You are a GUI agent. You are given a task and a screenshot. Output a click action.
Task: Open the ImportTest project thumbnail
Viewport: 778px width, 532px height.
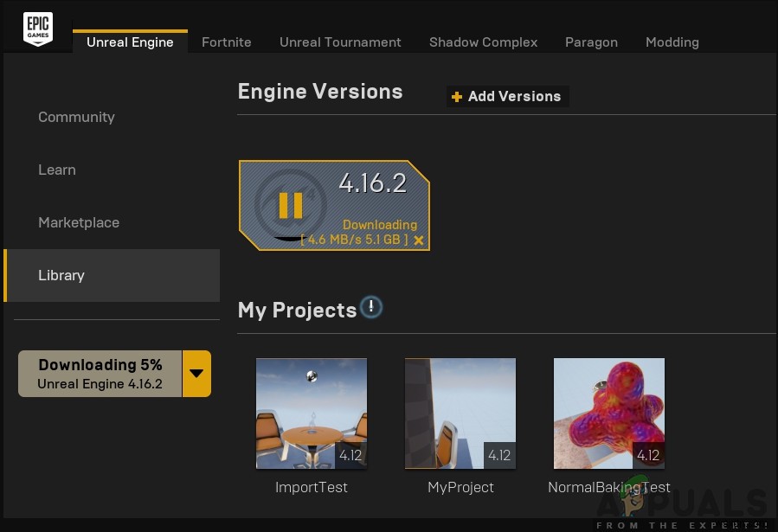pyautogui.click(x=311, y=413)
